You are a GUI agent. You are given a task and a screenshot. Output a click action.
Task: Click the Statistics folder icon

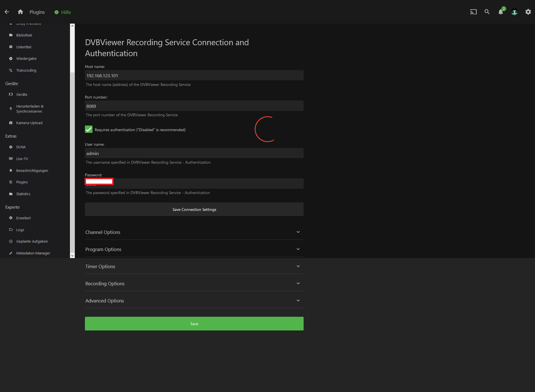point(11,194)
